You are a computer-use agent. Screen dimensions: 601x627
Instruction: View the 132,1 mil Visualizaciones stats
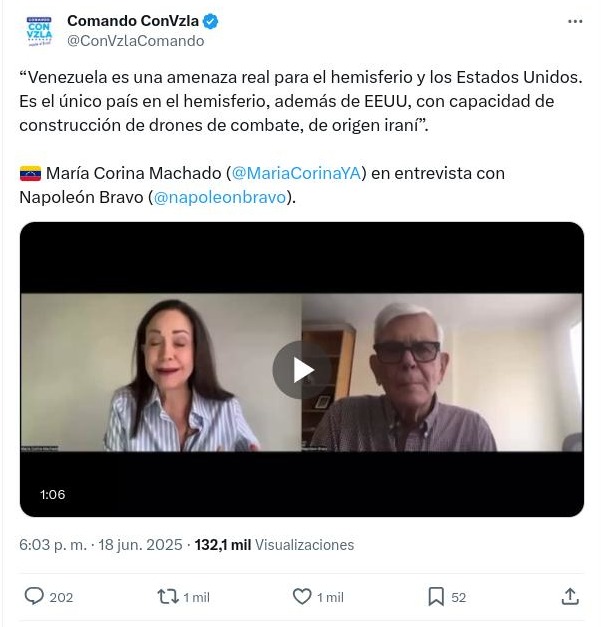tap(274, 545)
